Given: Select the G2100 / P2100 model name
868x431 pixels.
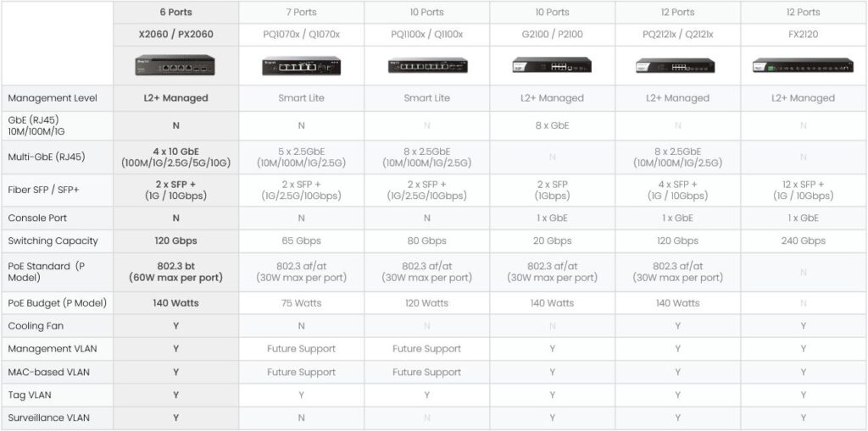Looking at the screenshot, I should click(x=553, y=35).
